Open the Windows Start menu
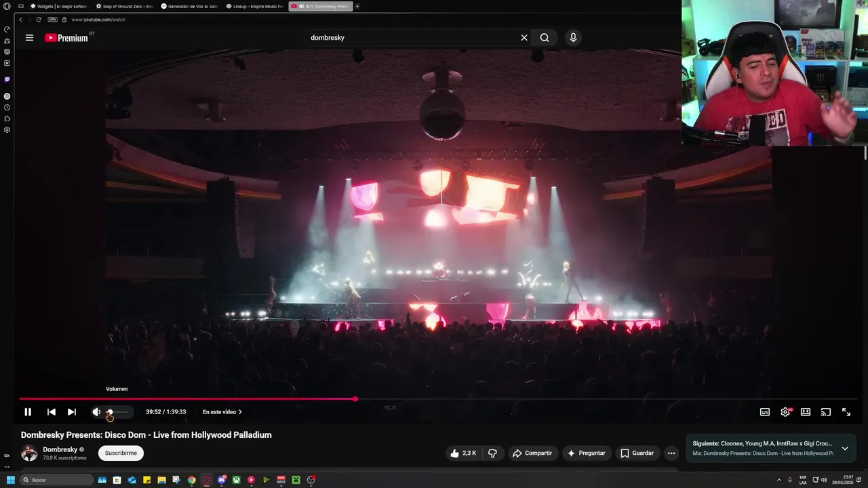 [10, 480]
